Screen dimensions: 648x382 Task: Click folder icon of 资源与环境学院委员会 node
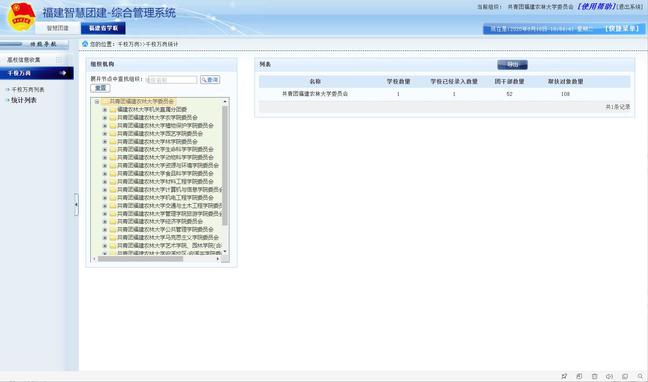113,165
